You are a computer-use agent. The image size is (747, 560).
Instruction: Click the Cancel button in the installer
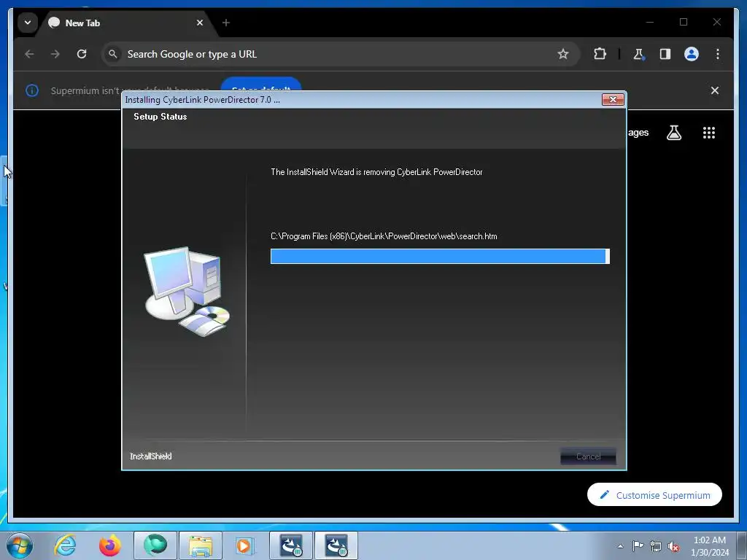pos(589,456)
